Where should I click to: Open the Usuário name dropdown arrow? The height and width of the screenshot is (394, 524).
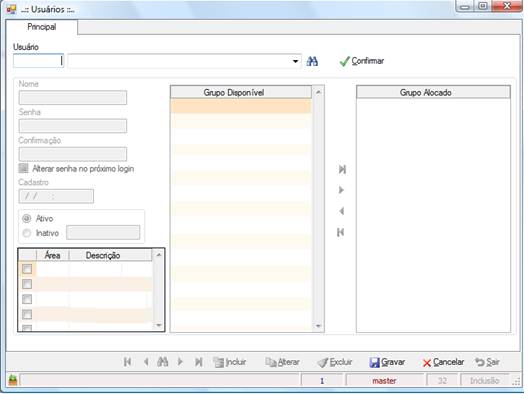click(x=295, y=61)
